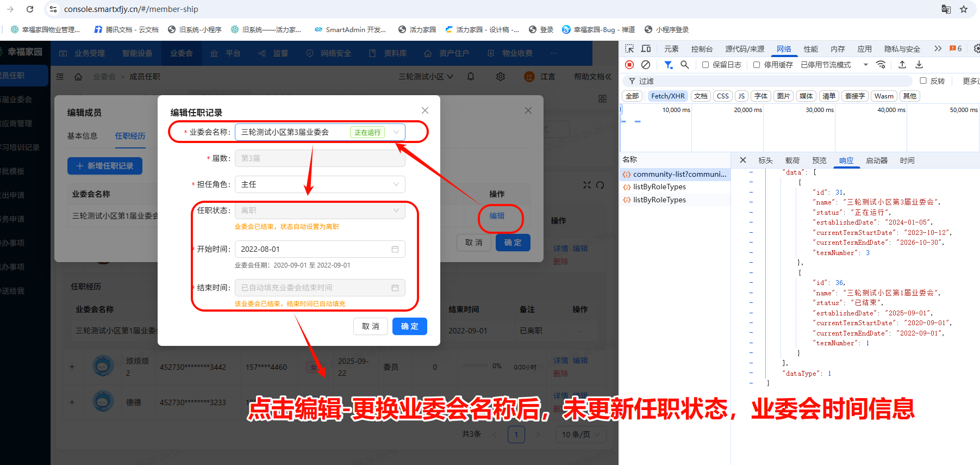This screenshot has height=465, width=980.
Task: Click the 江言 user avatar
Action: [529, 77]
